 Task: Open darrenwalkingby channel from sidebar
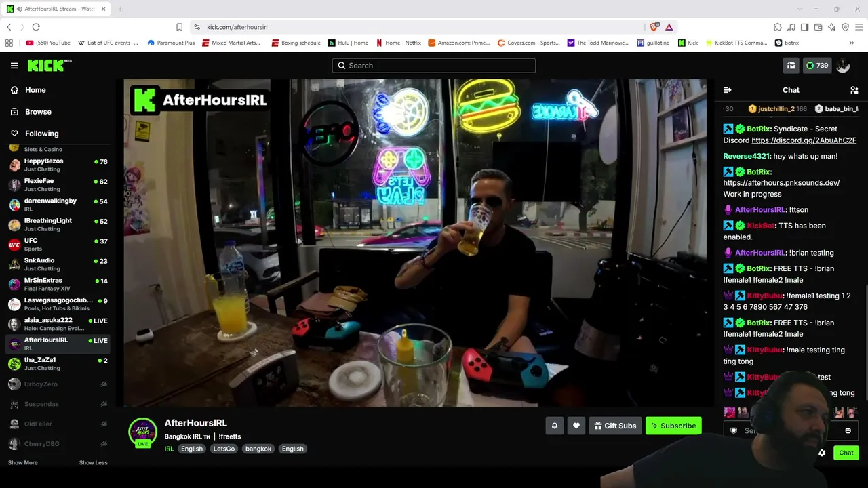click(58, 205)
